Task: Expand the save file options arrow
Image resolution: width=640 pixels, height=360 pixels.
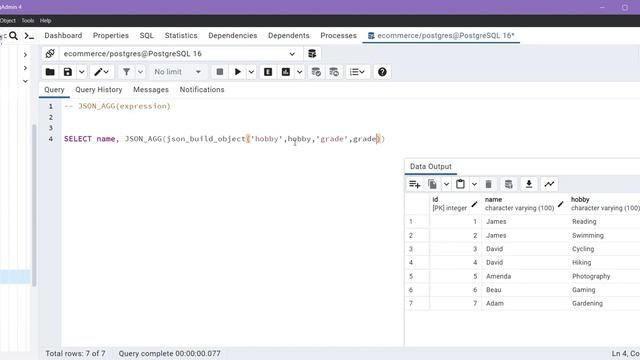Action: 82,72
